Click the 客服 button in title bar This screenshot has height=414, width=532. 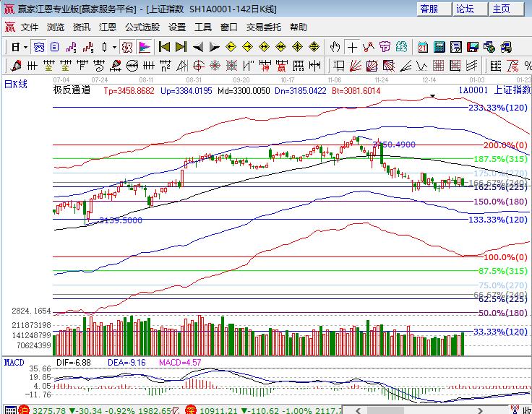(429, 9)
